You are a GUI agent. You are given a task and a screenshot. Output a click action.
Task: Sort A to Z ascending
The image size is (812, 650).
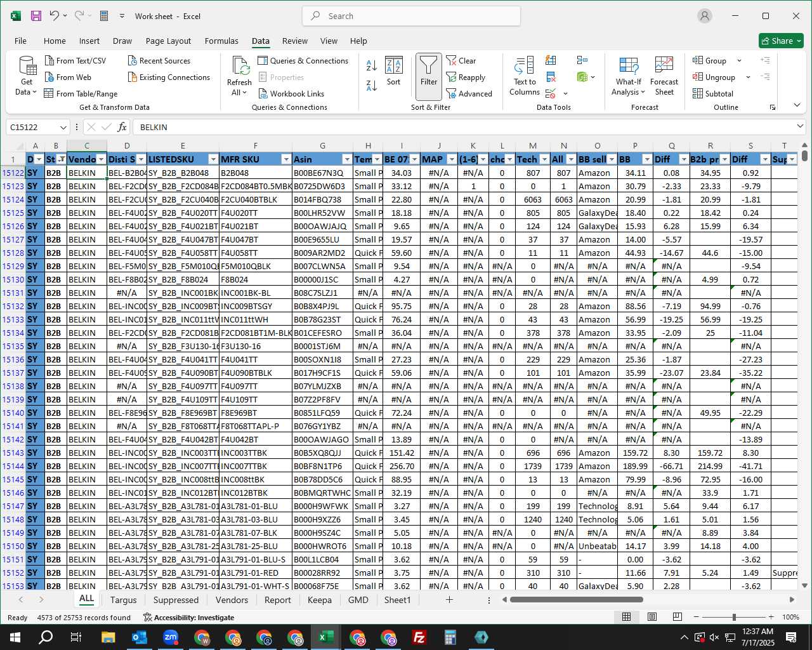[x=372, y=65]
